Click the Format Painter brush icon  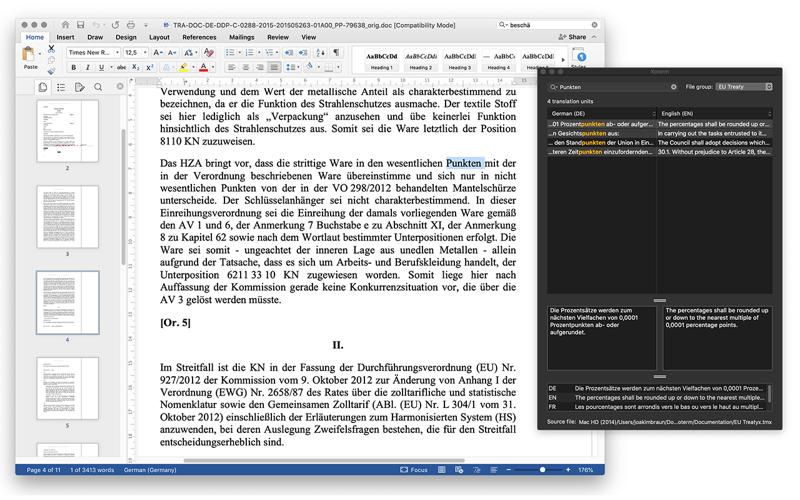[x=52, y=71]
